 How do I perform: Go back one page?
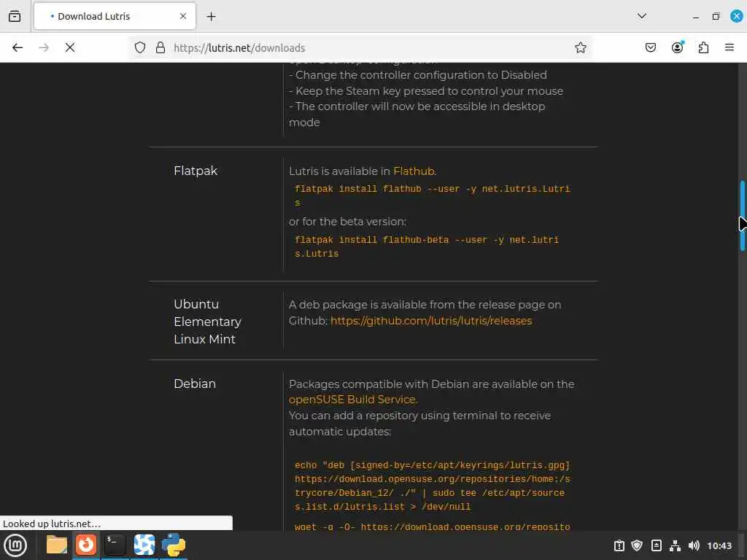[x=18, y=47]
